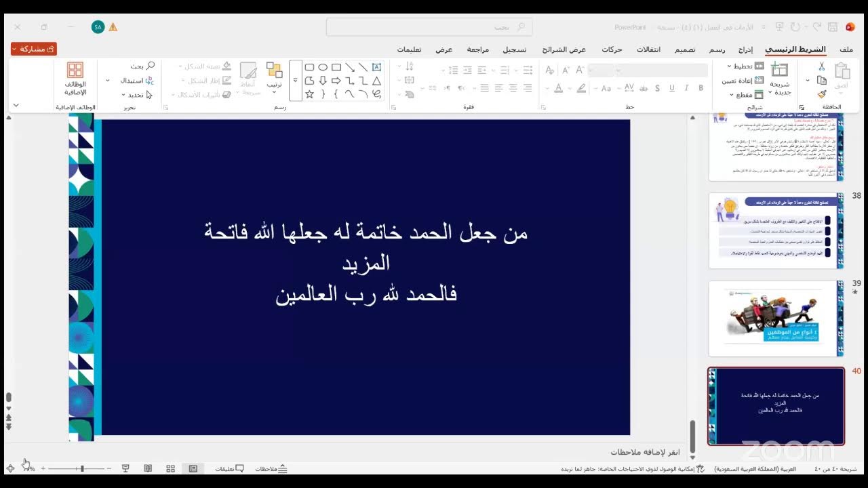The width and height of the screenshot is (868, 488).
Task: Toggle Notes (ملاحظات) in status bar
Action: pos(271,468)
